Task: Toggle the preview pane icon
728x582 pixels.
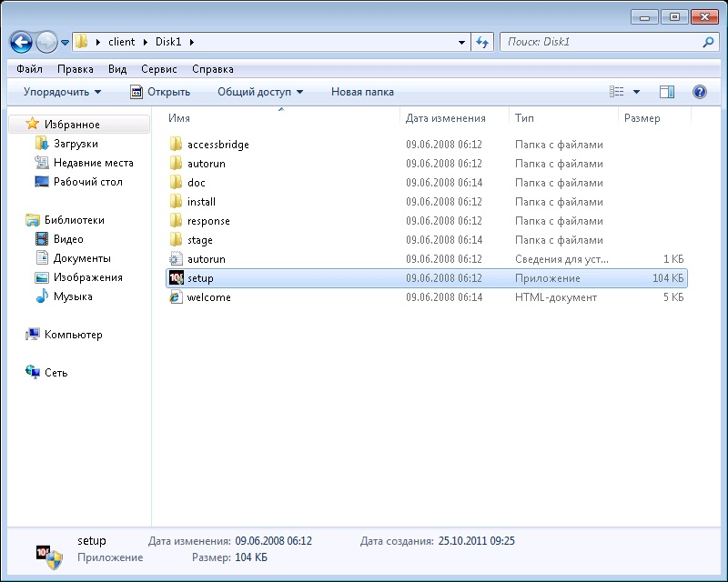Action: pos(667,92)
